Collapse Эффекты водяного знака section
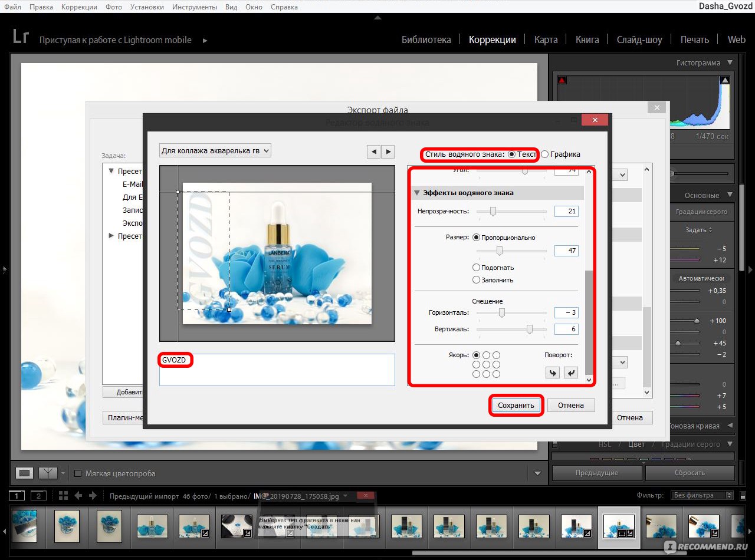The height and width of the screenshot is (560, 755). (x=417, y=193)
